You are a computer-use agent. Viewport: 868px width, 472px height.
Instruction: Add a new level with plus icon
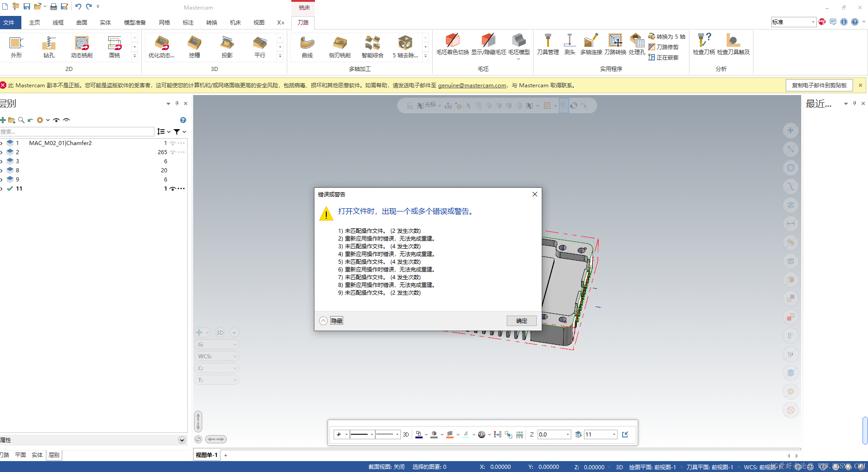click(3, 120)
